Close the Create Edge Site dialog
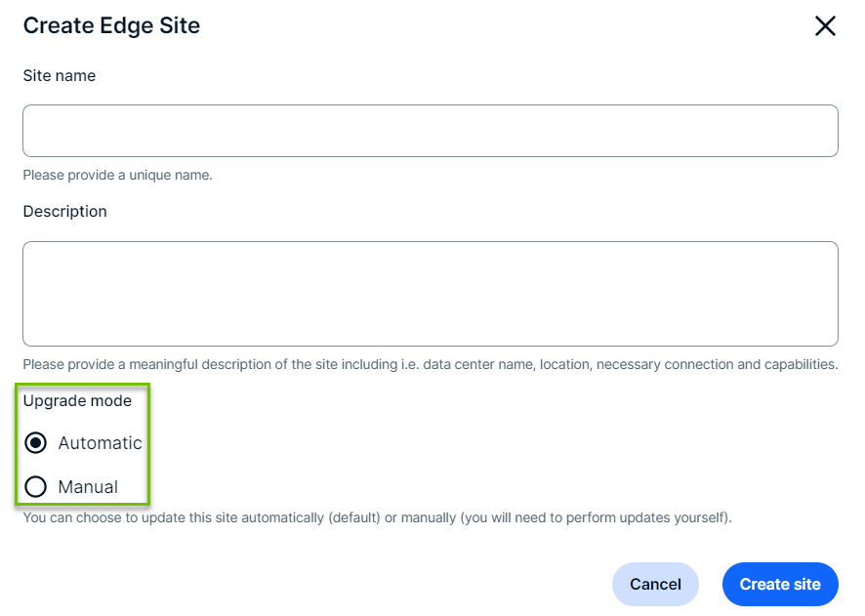The height and width of the screenshot is (616, 865). click(x=825, y=26)
